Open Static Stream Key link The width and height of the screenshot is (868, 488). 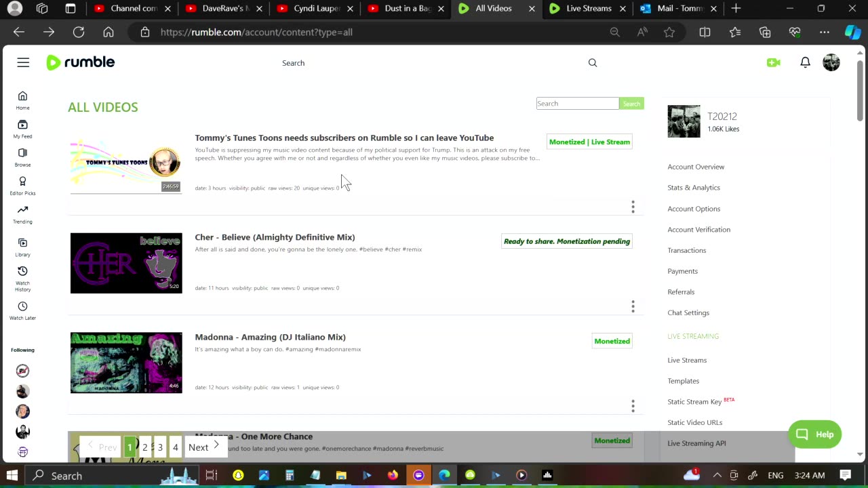[694, 402]
